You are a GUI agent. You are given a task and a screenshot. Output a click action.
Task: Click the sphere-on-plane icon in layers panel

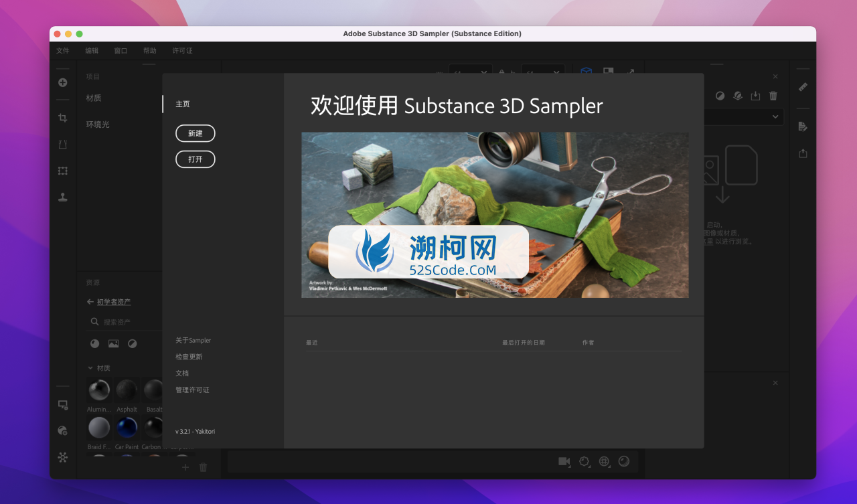click(x=737, y=96)
